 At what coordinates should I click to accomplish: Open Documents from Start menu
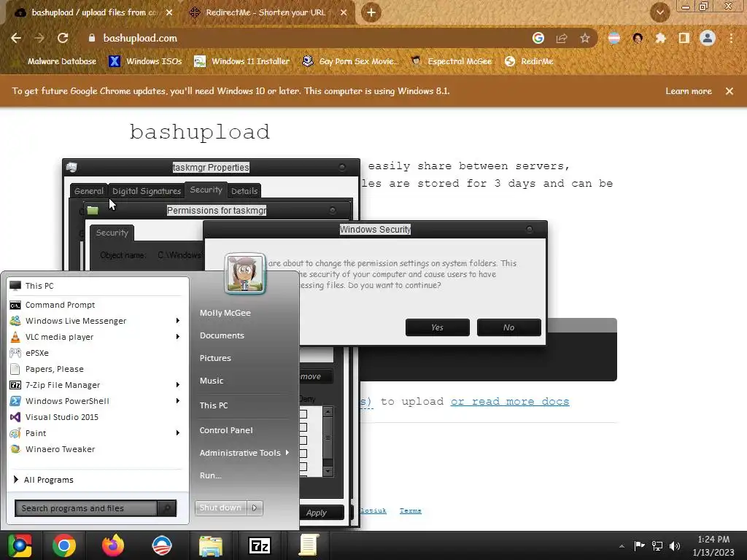pos(222,335)
